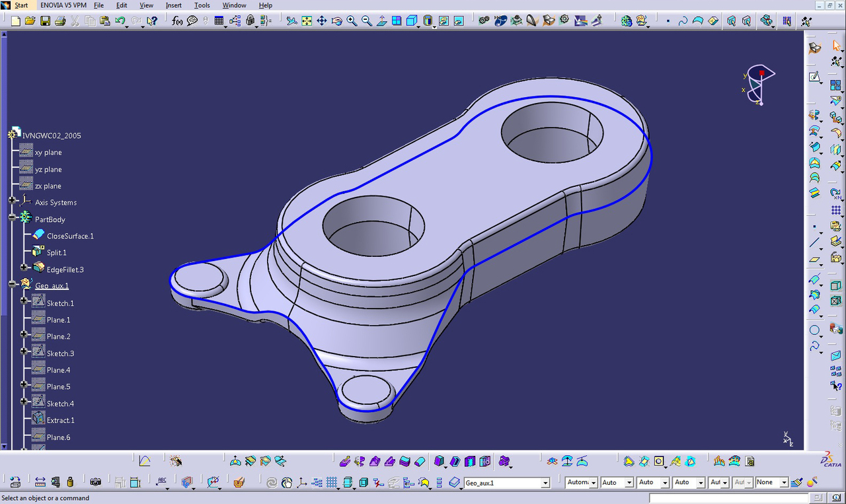
Task: Select yz plane in tree
Action: (48, 170)
